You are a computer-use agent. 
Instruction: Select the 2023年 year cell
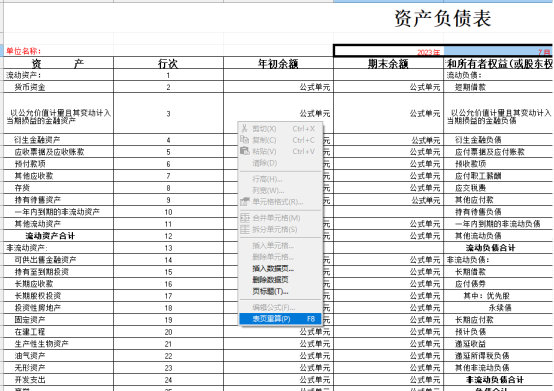point(389,51)
